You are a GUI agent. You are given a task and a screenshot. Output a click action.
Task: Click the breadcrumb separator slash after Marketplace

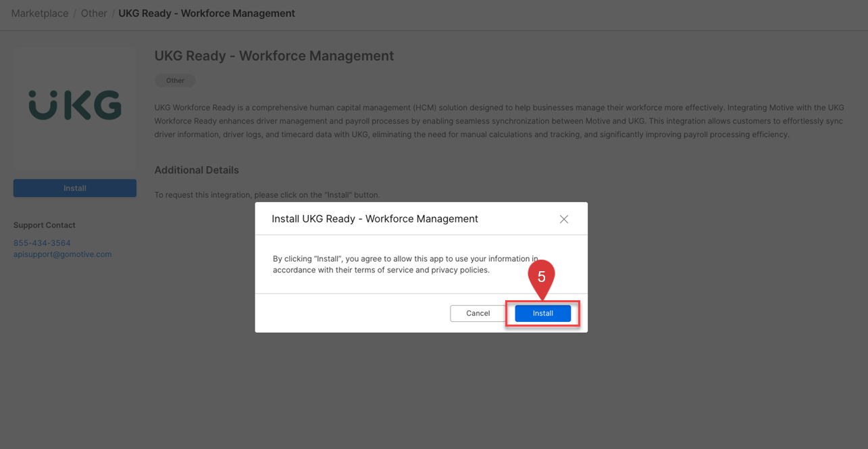coord(76,13)
